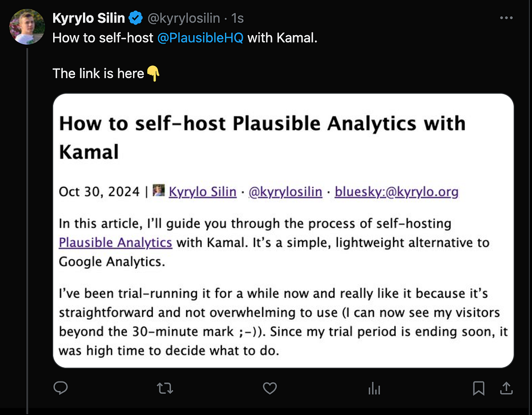Open the view analytics bar chart icon
Image resolution: width=532 pixels, height=415 pixels.
point(374,389)
